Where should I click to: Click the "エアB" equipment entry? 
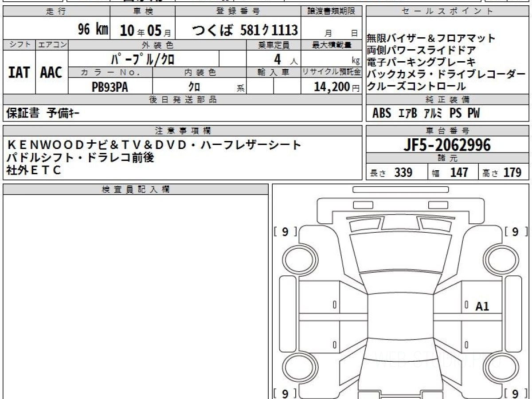pyautogui.click(x=407, y=113)
